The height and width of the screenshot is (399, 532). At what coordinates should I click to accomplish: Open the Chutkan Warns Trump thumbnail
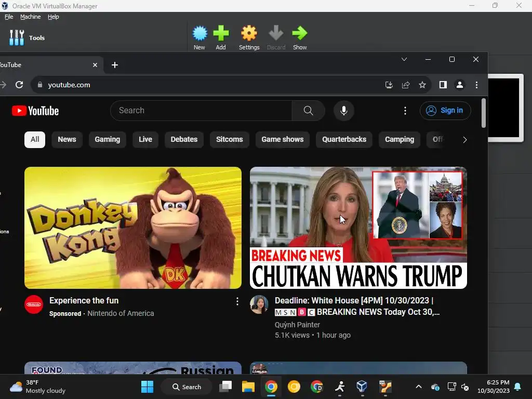pyautogui.click(x=358, y=228)
